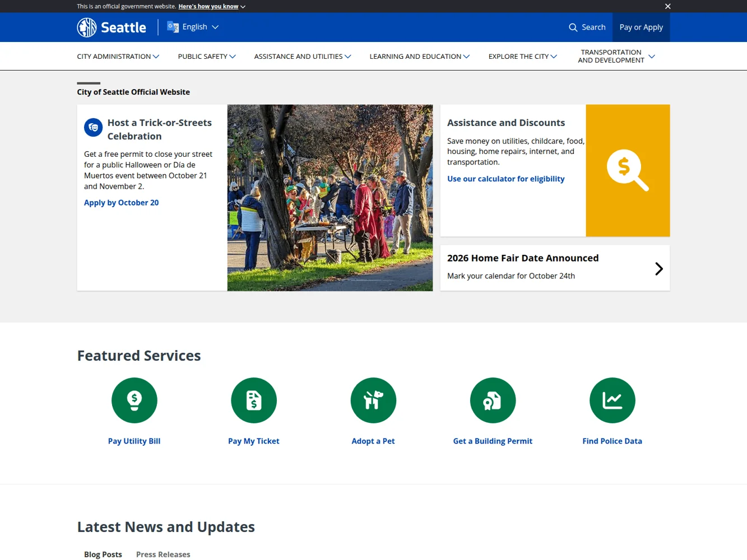Screen dimensions: 747x560
Task: Click the Trick-or-Streets masks icon
Action: pos(93,128)
